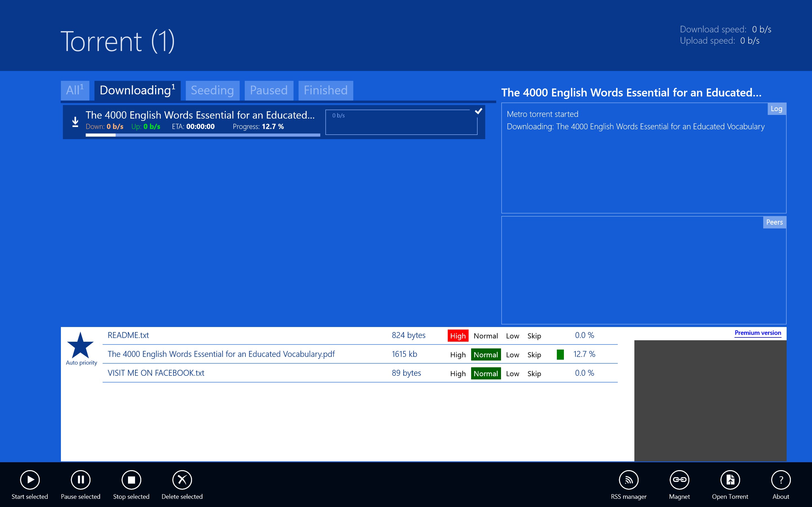Click the Open Torrent icon
This screenshot has height=507, width=812.
(x=730, y=480)
